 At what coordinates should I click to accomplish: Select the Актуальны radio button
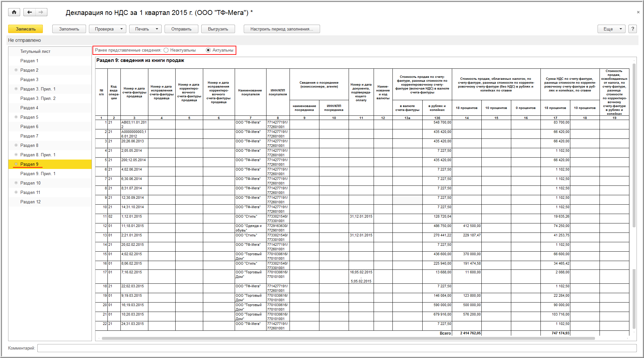pos(208,50)
